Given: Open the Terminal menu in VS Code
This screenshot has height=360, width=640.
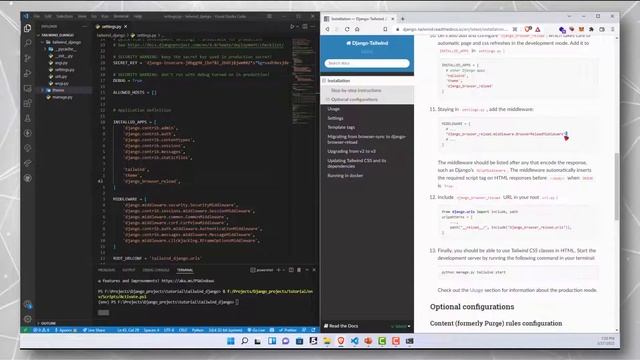Looking at the screenshot, I should coord(121,16).
